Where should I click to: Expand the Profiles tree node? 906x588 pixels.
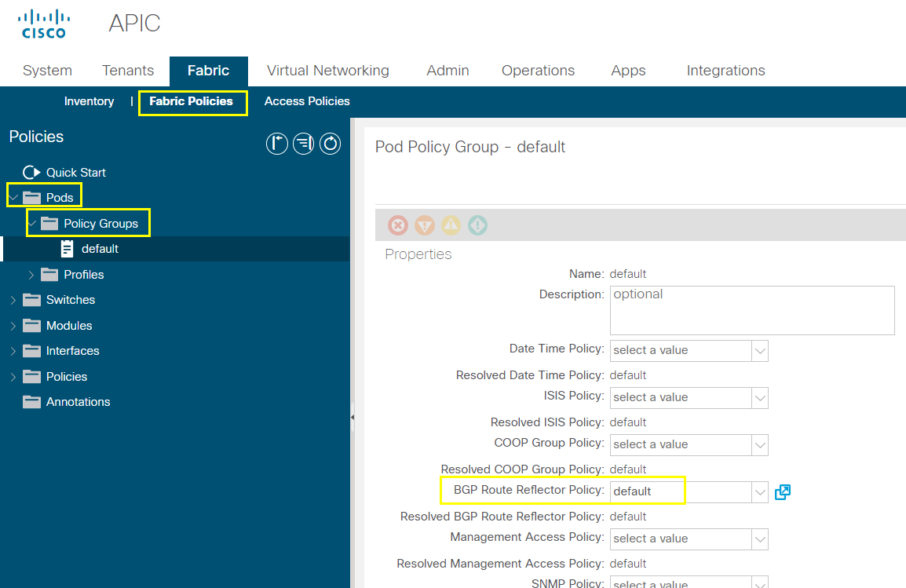[x=31, y=275]
